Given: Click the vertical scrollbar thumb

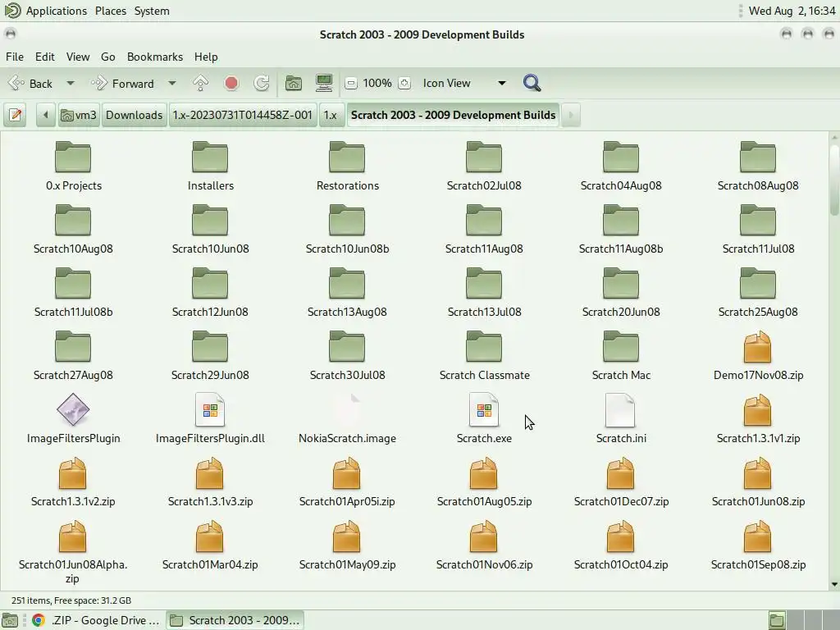Looking at the screenshot, I should click(834, 178).
